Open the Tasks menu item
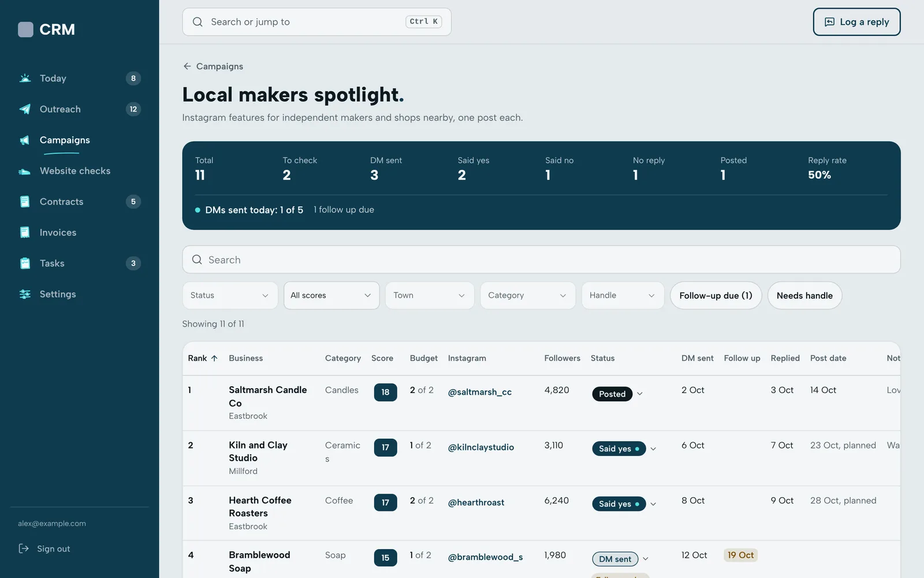 tap(79, 263)
